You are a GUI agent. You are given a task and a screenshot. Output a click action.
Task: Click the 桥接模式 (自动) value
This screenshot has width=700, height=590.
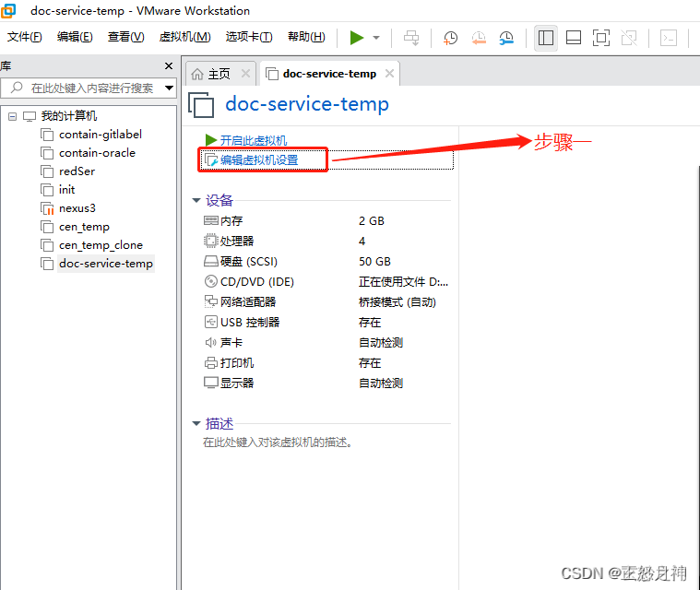click(x=397, y=302)
